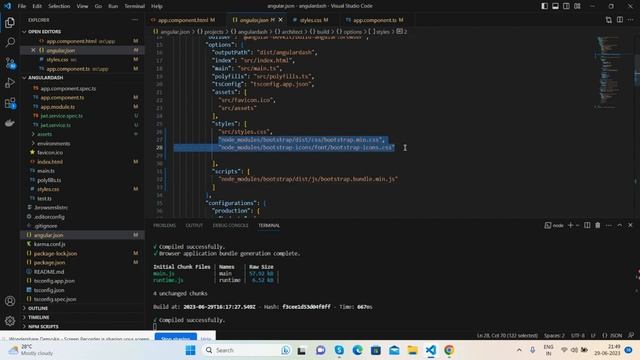Expand the NPM Scripts section
The width and height of the screenshot is (640, 360).
coord(43,327)
